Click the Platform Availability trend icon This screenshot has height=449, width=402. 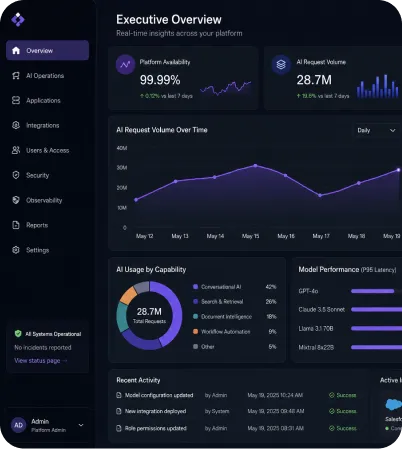pyautogui.click(x=125, y=64)
